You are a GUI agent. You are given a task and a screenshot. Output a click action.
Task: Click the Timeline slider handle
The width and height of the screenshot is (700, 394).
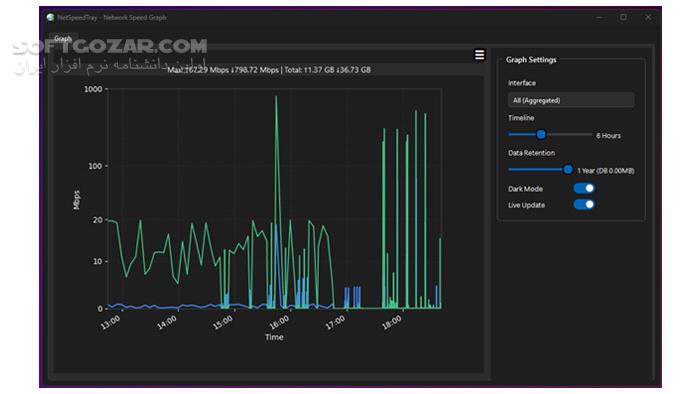541,134
